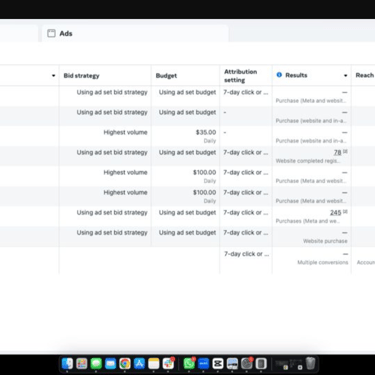Image resolution: width=375 pixels, height=375 pixels.
Task: Open WhatsApp from the dock
Action: pos(189,363)
